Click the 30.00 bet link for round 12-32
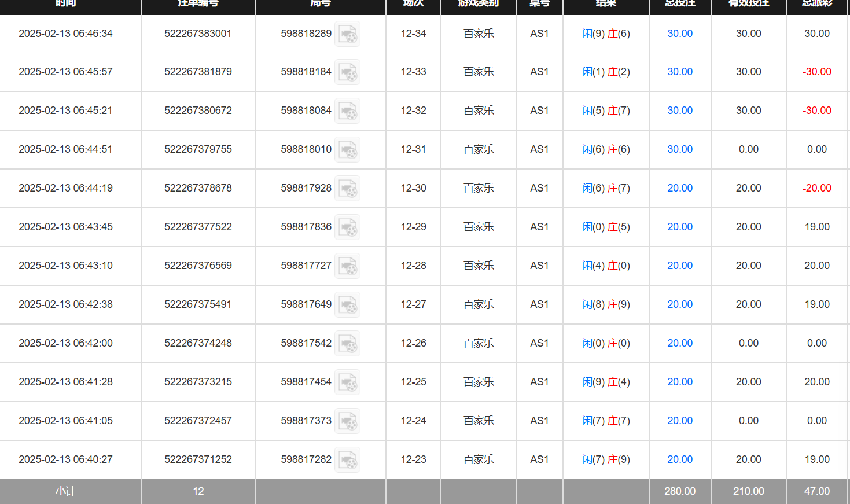 coord(680,111)
